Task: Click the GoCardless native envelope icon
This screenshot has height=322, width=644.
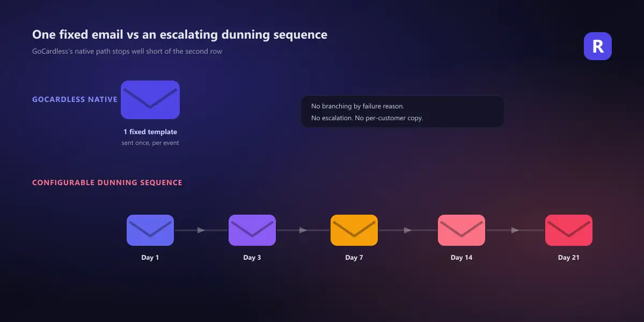Action: [x=150, y=100]
